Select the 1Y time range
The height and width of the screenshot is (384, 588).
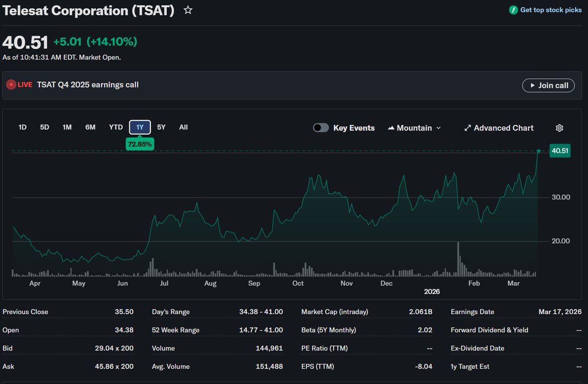click(140, 127)
